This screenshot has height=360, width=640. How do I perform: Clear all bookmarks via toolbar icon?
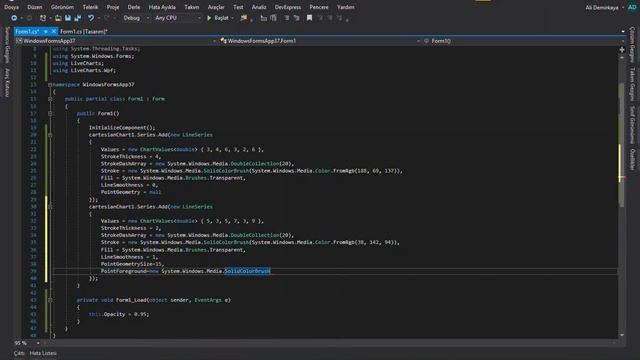(x=340, y=18)
